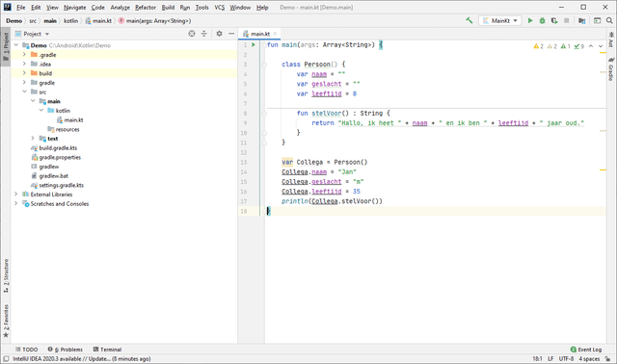This screenshot has width=617, height=364.
Task: Click the stop process icon
Action: pyautogui.click(x=566, y=20)
